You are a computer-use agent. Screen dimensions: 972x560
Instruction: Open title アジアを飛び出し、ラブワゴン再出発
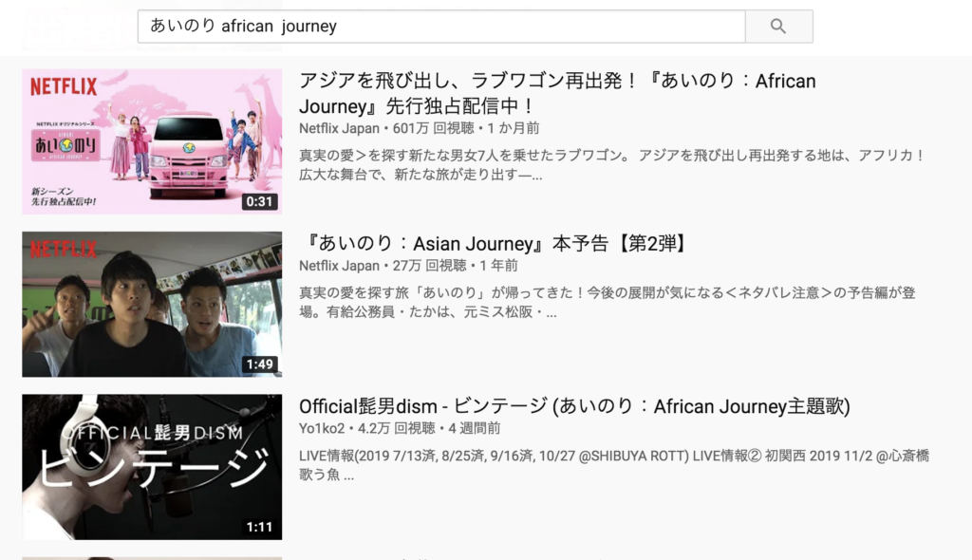557,93
